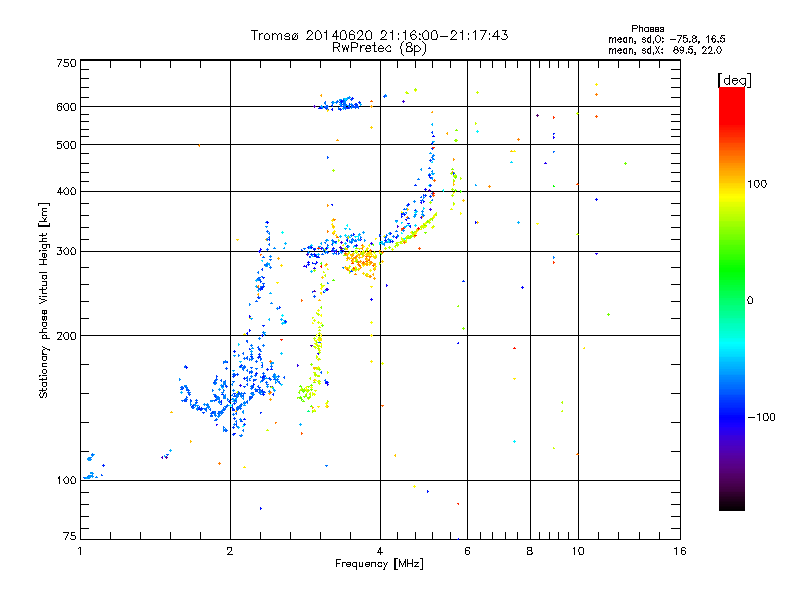The height and width of the screenshot is (600, 800).
Task: Click the small blue cluster near 1 MHz at 100 km
Action: point(92,476)
